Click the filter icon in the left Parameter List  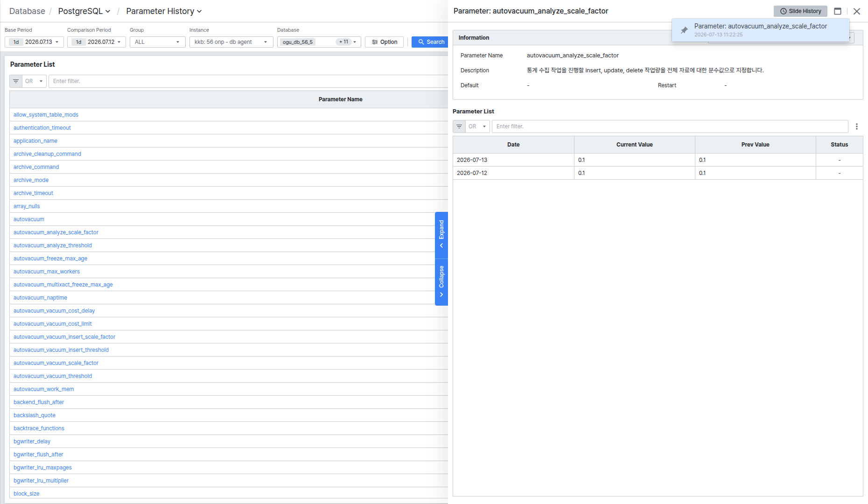(16, 81)
